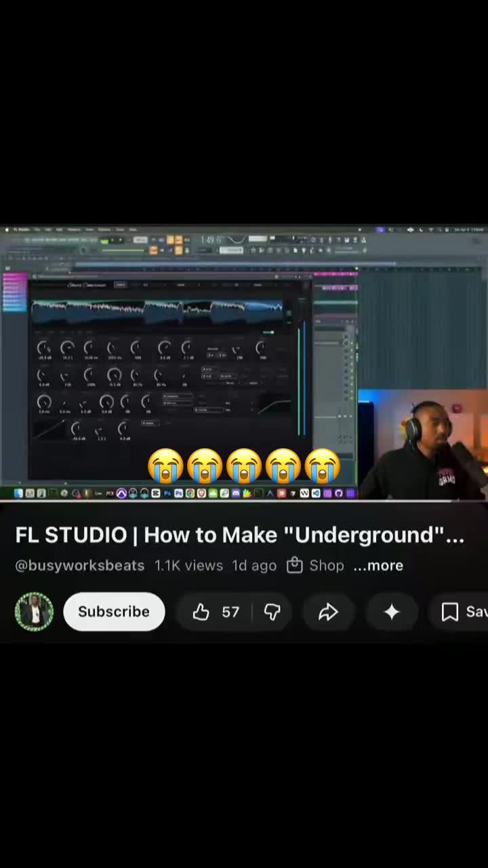Click the Finder icon in the macOS dock
The height and width of the screenshot is (868, 488).
tap(18, 493)
